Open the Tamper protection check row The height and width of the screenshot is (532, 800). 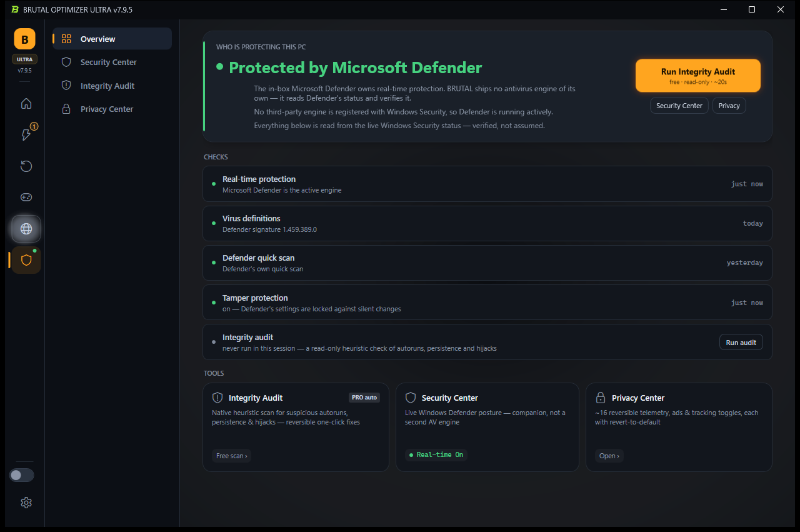pos(487,303)
